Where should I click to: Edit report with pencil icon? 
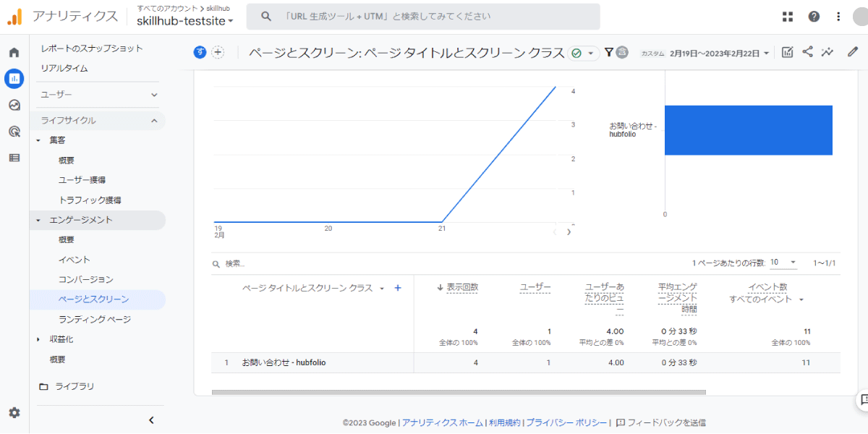(853, 52)
